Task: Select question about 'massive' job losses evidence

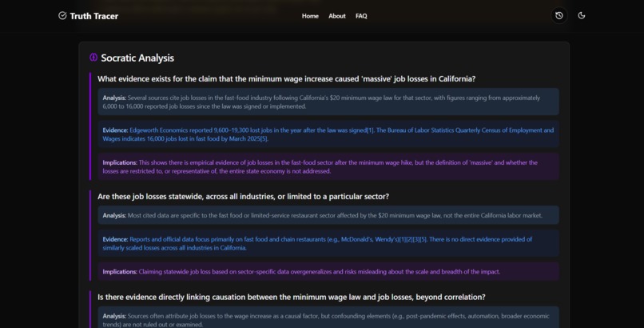Action: [x=286, y=78]
